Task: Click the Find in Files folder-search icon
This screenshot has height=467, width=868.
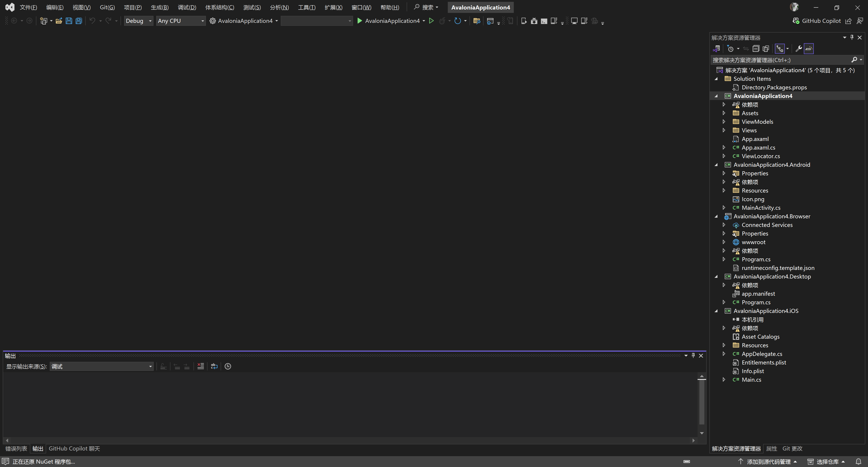Action: [x=476, y=21]
